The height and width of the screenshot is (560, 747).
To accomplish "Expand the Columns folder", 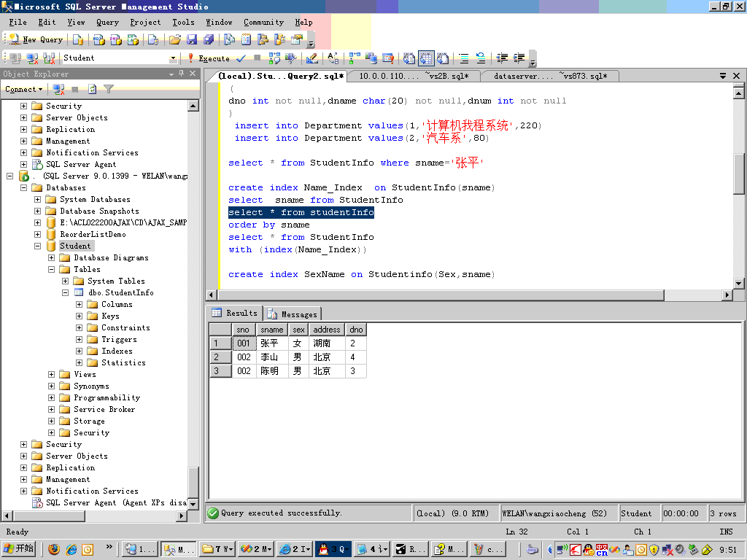I will pyautogui.click(x=79, y=304).
